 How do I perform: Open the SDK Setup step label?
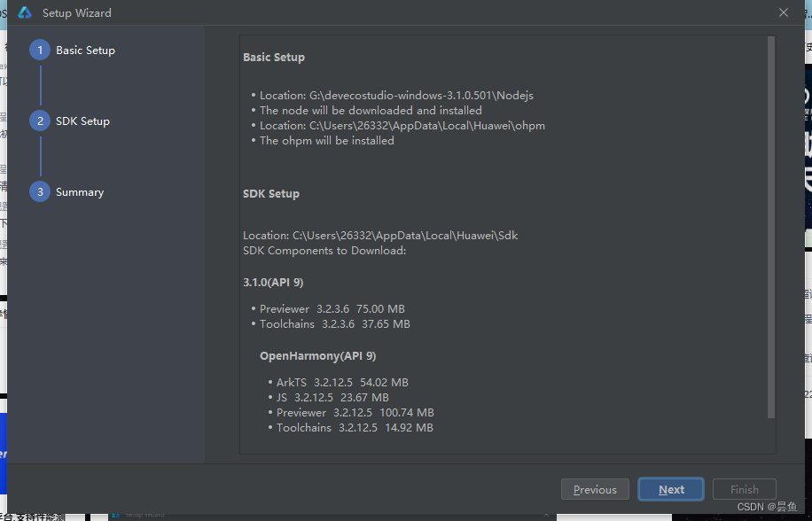click(82, 121)
